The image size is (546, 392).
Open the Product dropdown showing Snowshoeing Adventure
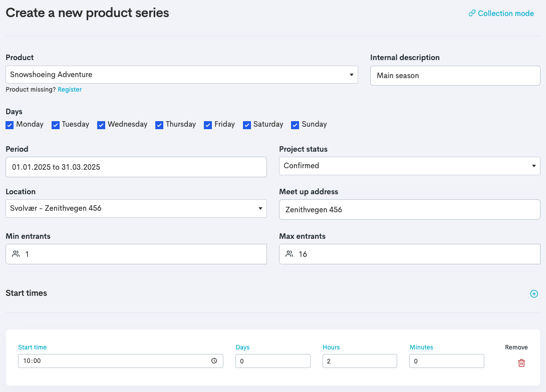[x=181, y=75]
